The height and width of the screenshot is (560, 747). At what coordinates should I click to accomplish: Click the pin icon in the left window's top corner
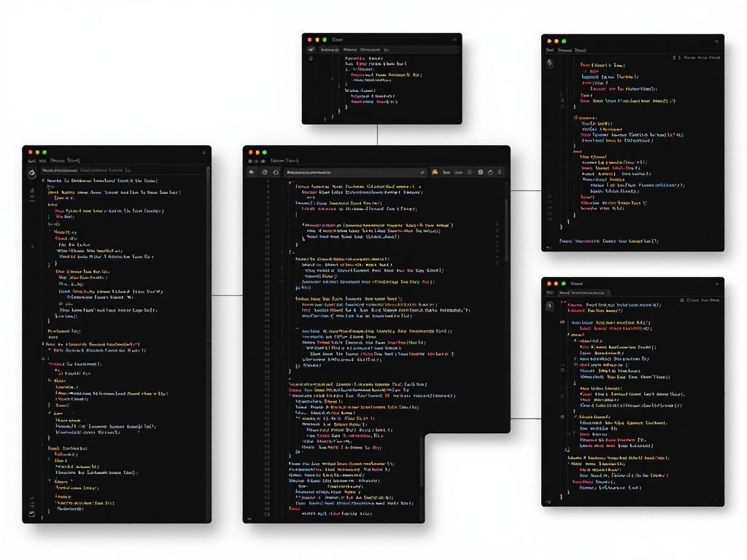(x=203, y=152)
